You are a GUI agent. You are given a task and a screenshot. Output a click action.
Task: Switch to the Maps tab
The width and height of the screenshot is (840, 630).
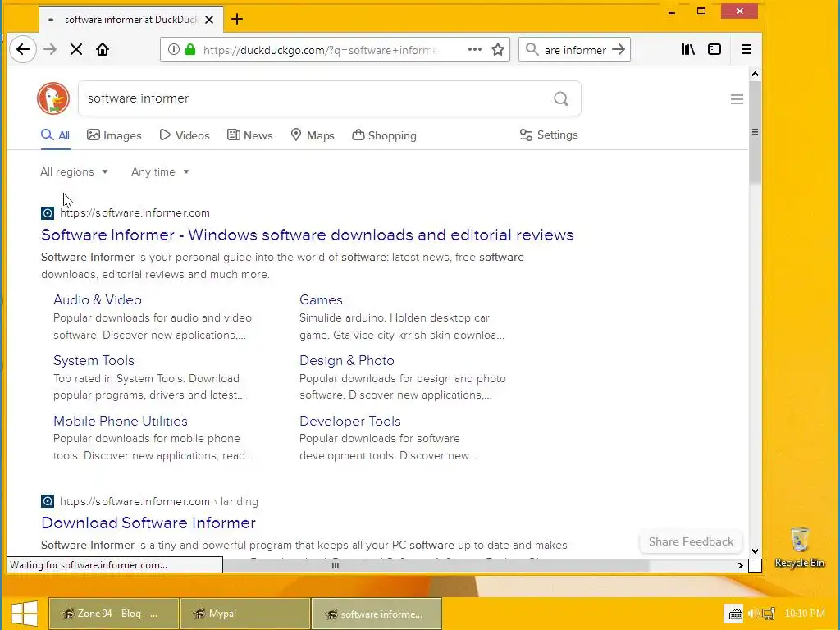click(x=313, y=135)
